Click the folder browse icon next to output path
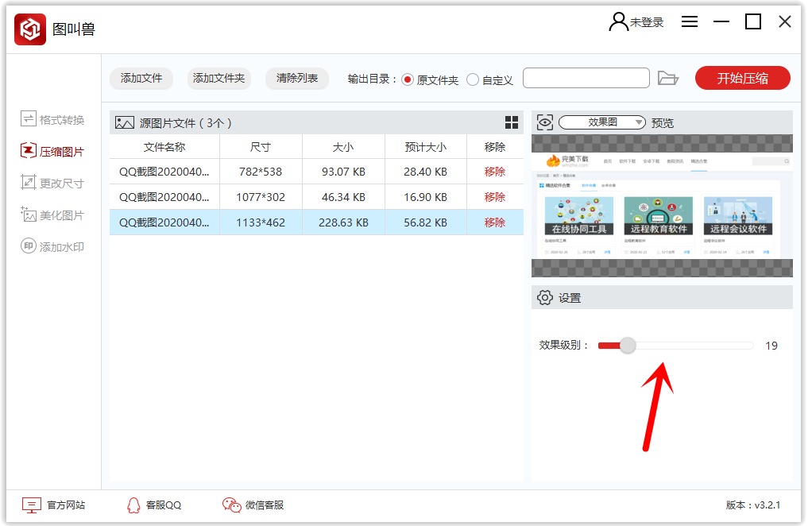Image resolution: width=812 pixels, height=526 pixels. point(668,78)
